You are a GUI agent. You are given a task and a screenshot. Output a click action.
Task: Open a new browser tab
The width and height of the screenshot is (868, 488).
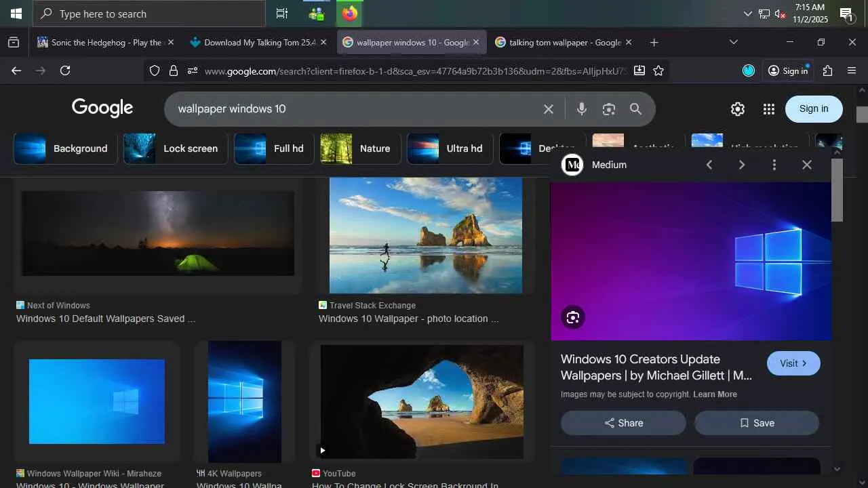654,42
